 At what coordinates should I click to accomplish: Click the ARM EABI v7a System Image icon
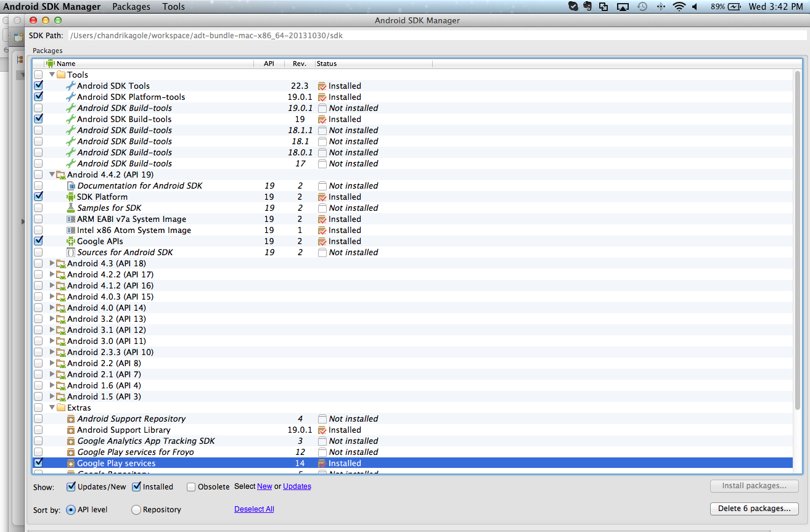pyautogui.click(x=71, y=219)
